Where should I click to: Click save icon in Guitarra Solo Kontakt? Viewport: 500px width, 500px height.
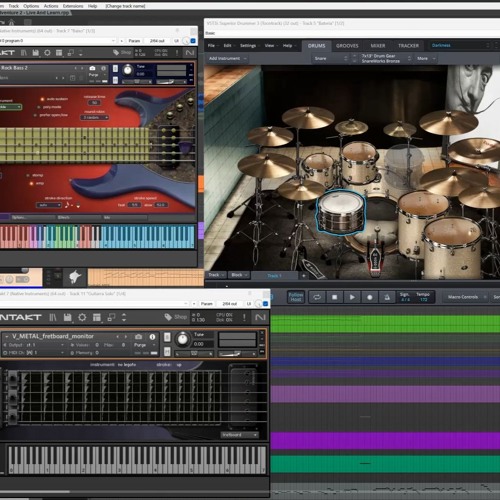(x=68, y=317)
